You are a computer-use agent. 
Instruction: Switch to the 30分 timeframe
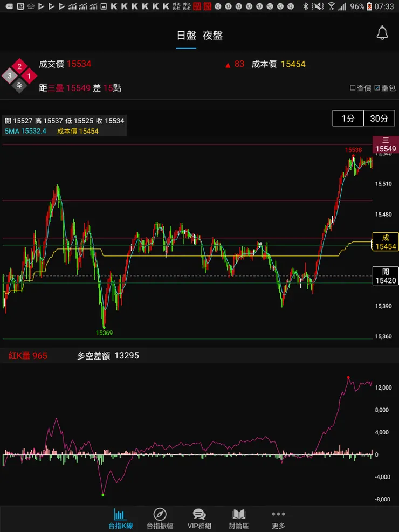coord(379,119)
